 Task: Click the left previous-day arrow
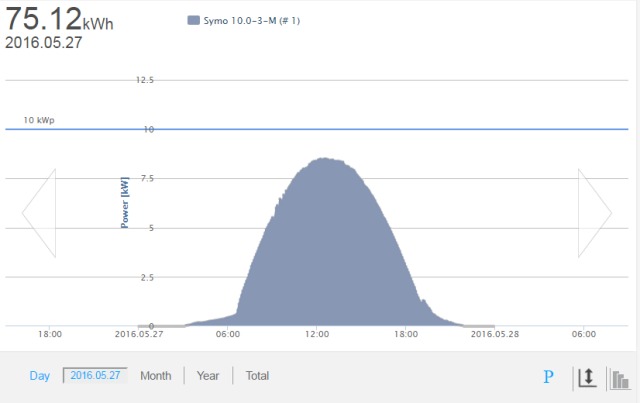click(x=39, y=213)
